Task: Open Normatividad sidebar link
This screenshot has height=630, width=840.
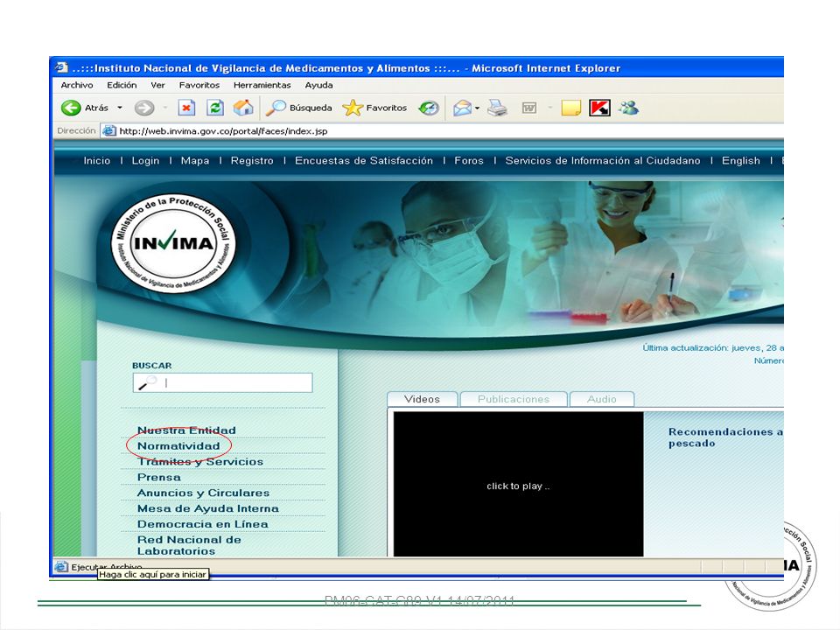Action: [x=178, y=445]
